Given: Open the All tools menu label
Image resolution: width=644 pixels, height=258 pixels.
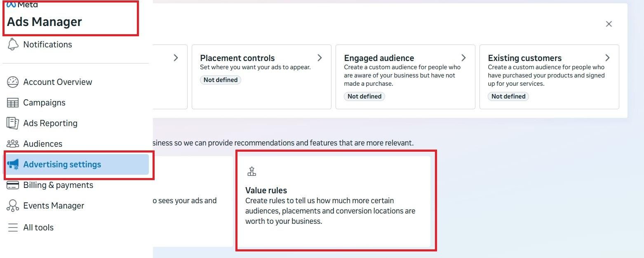Looking at the screenshot, I should click(38, 228).
